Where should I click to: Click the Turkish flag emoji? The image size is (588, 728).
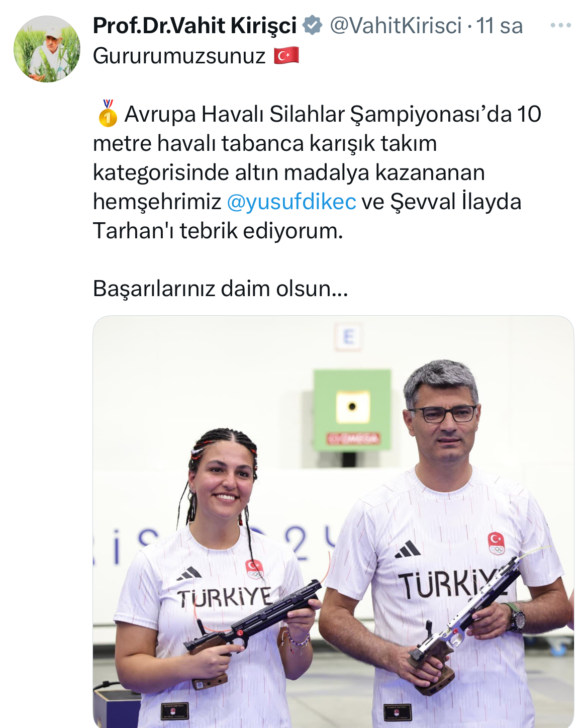tap(286, 55)
